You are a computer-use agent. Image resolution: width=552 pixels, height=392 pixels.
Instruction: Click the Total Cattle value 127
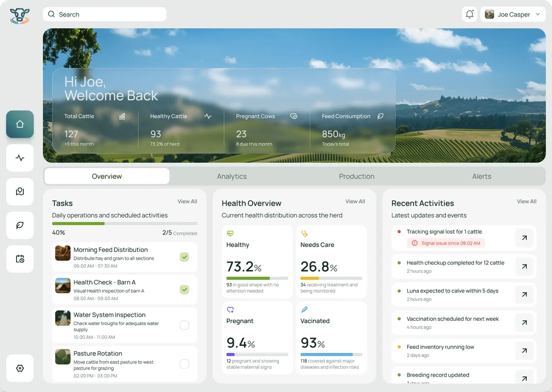click(71, 134)
